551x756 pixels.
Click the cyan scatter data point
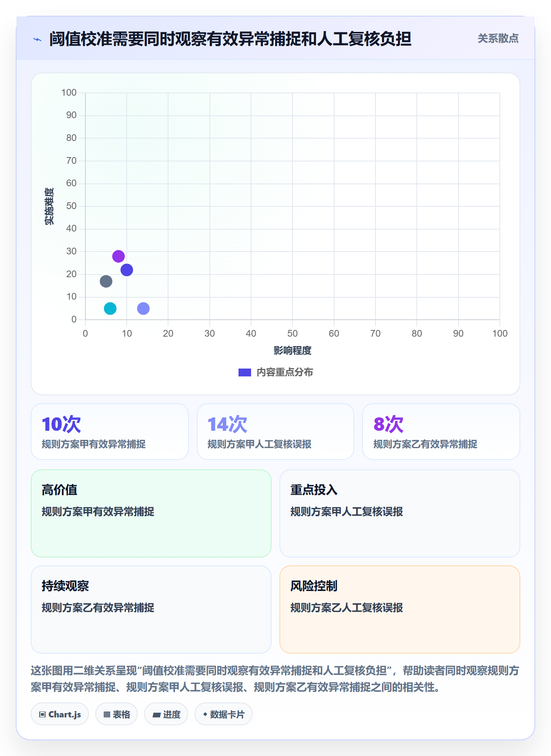point(110,309)
